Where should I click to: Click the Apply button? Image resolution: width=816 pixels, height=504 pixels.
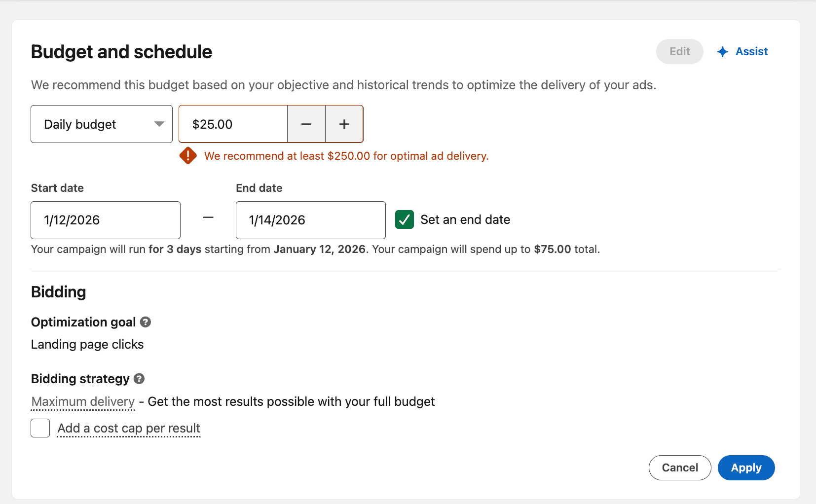pyautogui.click(x=746, y=468)
